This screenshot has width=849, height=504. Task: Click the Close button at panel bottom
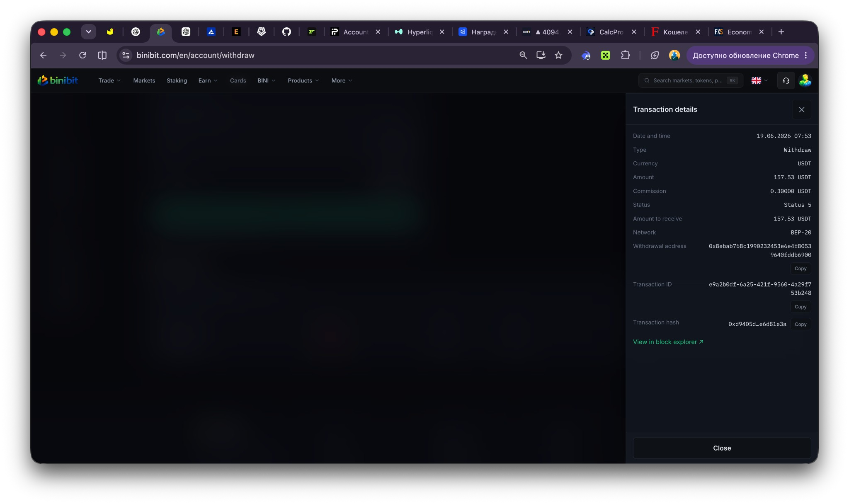click(x=722, y=448)
